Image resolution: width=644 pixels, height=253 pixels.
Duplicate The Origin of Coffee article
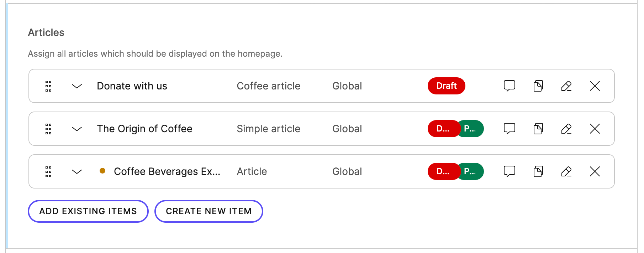pyautogui.click(x=538, y=129)
